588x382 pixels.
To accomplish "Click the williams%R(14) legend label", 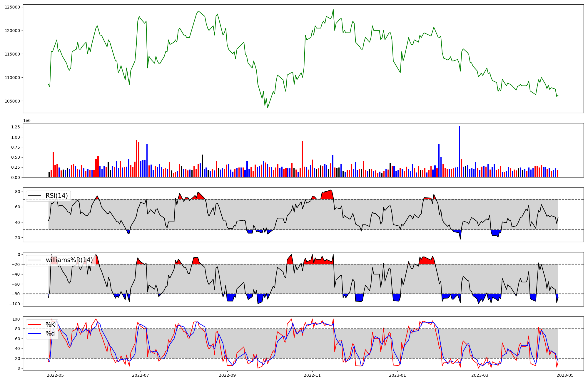I will click(x=69, y=260).
